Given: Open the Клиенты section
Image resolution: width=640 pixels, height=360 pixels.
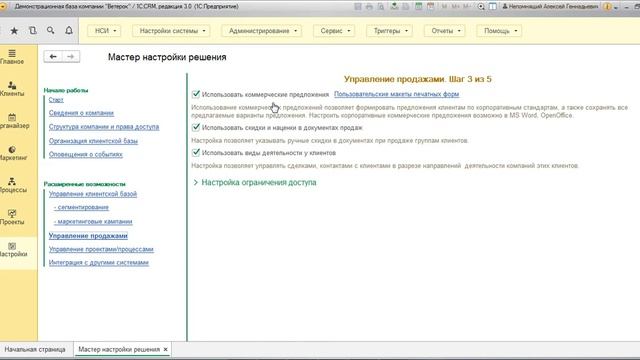Looking at the screenshot, I should coord(12,89).
